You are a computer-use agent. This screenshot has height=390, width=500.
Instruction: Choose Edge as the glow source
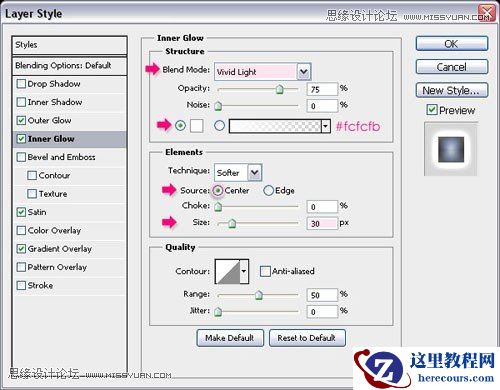click(268, 191)
